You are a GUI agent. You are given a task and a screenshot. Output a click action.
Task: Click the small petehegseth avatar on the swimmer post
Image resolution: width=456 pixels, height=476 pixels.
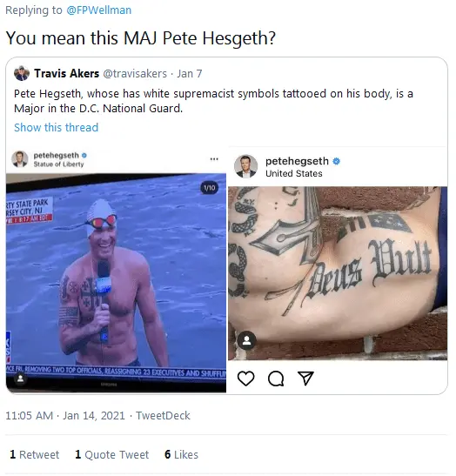click(20, 159)
